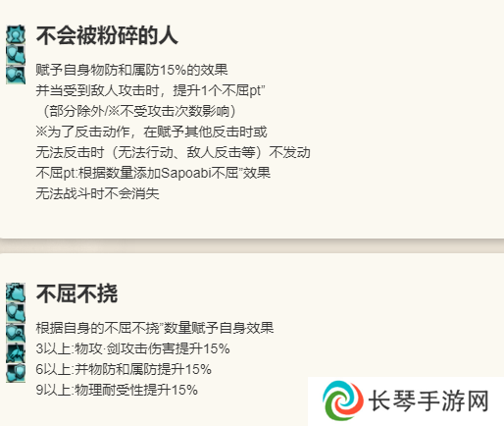Click the shield-and-swirl icon in the 不屈不挠 card

coord(16,333)
